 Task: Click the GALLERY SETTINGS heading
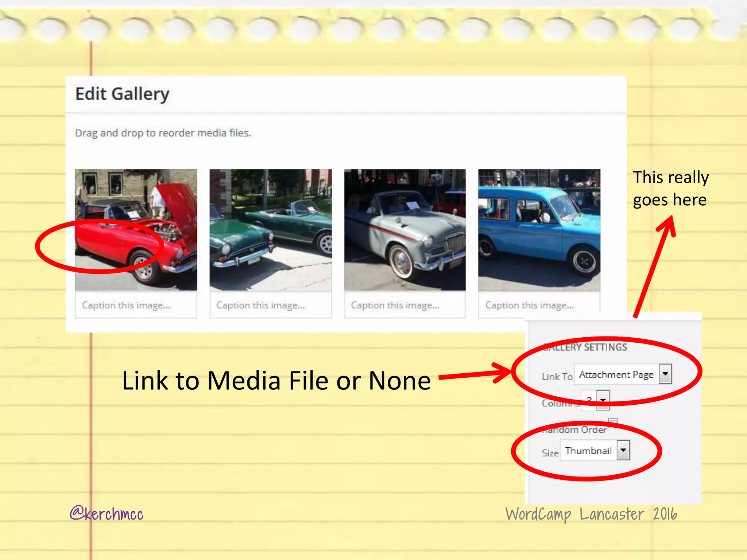pos(585,347)
